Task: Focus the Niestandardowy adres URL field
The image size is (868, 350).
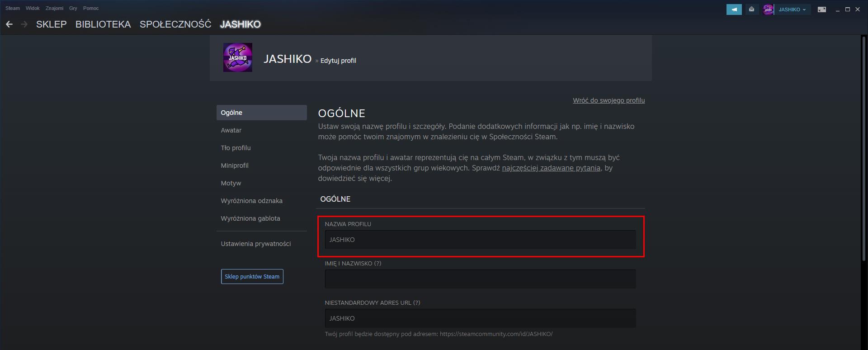Action: (x=480, y=318)
